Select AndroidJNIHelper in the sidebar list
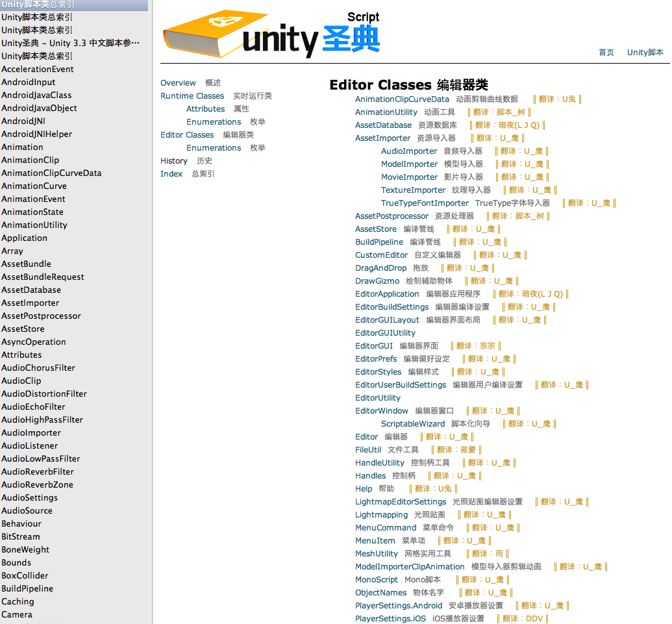This screenshot has height=624, width=672. (x=36, y=134)
